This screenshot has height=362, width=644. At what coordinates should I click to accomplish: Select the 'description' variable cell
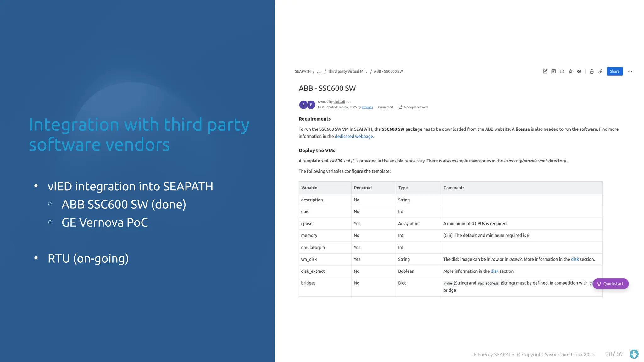325,200
